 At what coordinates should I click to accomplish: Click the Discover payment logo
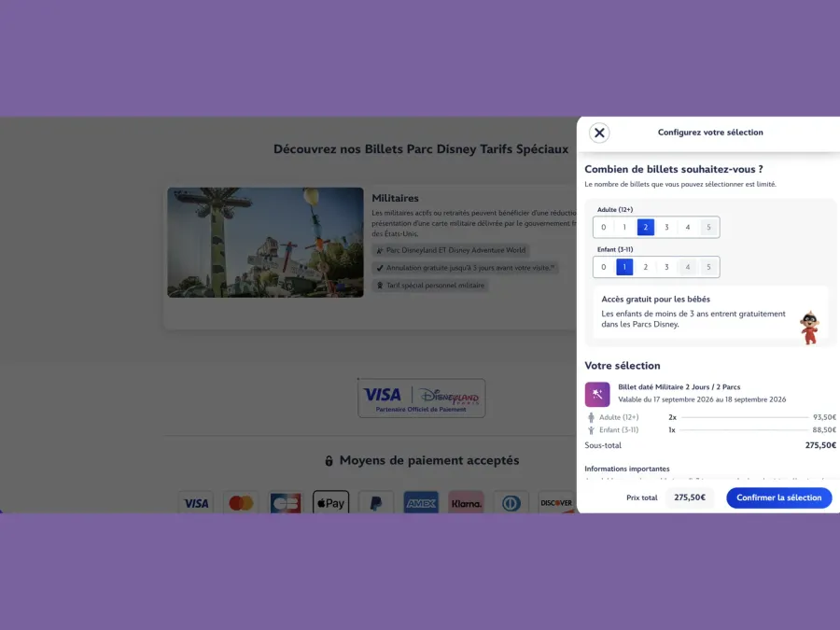pos(556,503)
